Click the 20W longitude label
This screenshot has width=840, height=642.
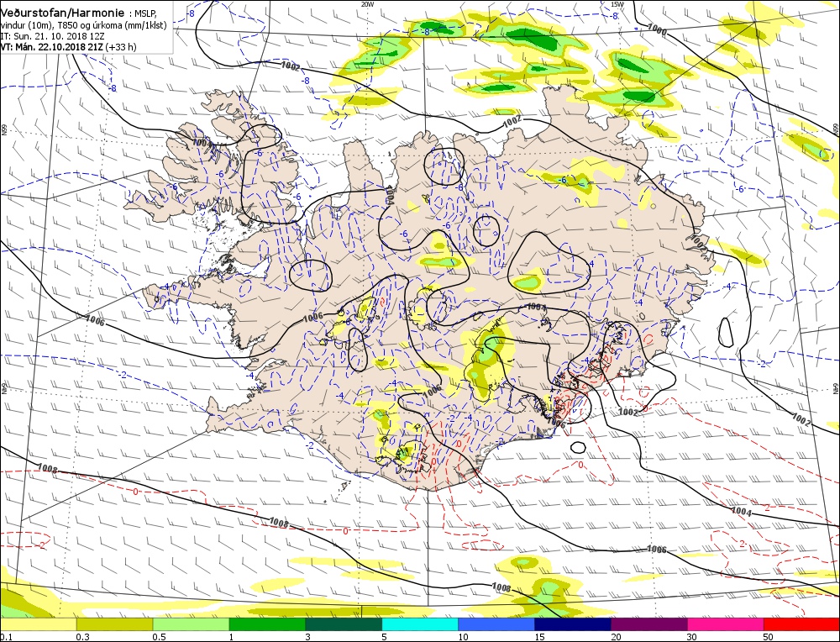tap(367, 3)
